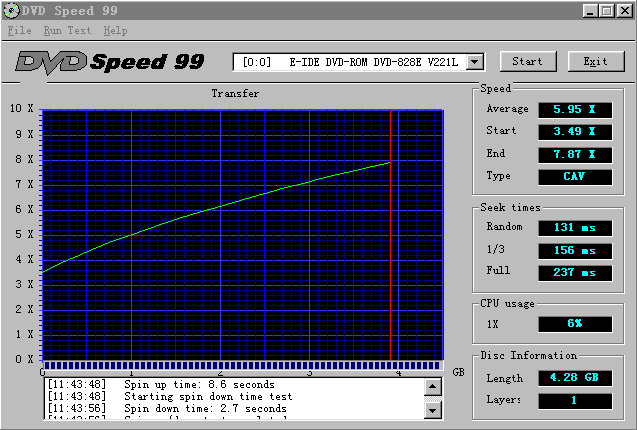Click the Random seek time 131 ms
The image size is (637, 430).
pyautogui.click(x=575, y=228)
